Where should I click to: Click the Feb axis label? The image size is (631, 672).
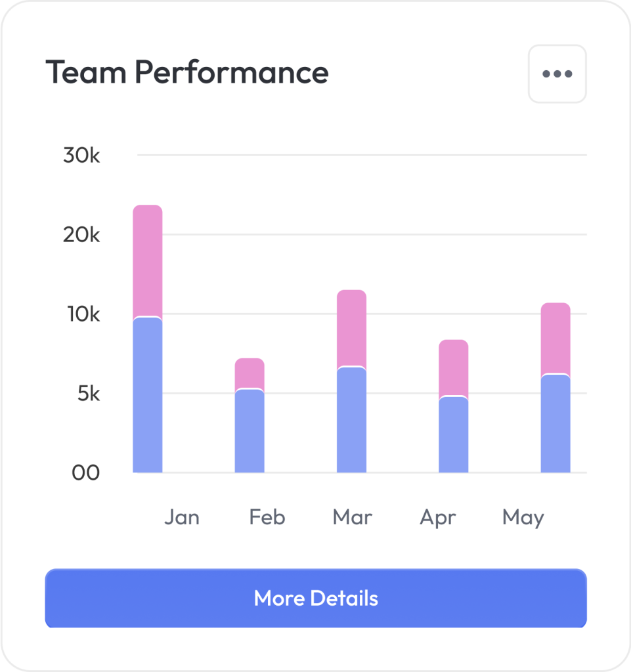tap(267, 517)
